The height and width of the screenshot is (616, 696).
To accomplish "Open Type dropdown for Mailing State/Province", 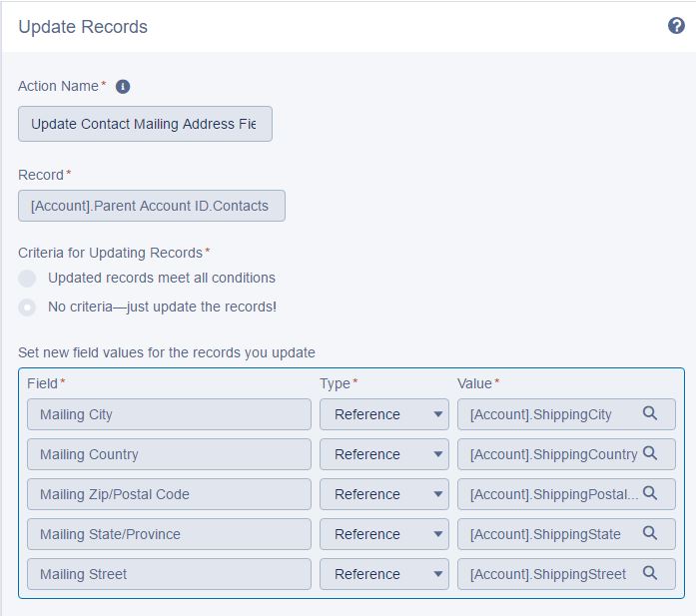I will 383,534.
